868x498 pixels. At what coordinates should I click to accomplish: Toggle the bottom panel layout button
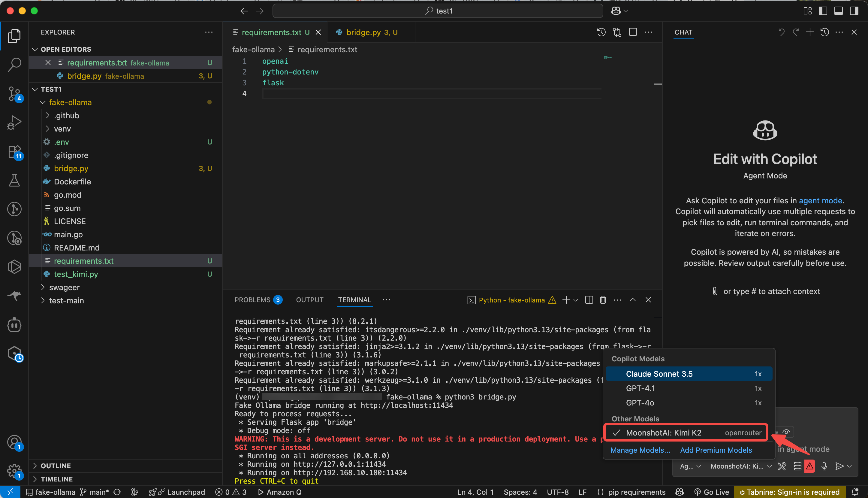click(838, 11)
